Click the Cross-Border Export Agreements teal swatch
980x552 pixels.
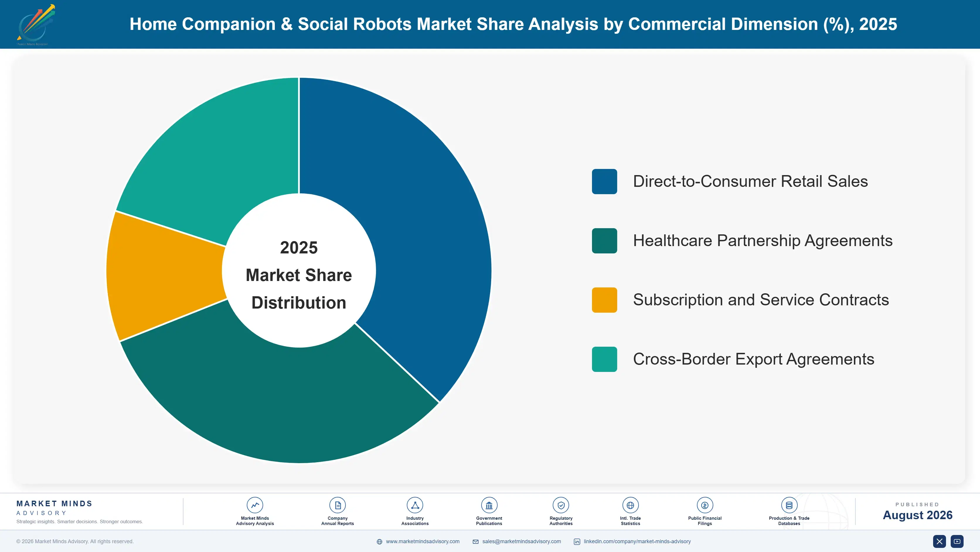tap(604, 359)
